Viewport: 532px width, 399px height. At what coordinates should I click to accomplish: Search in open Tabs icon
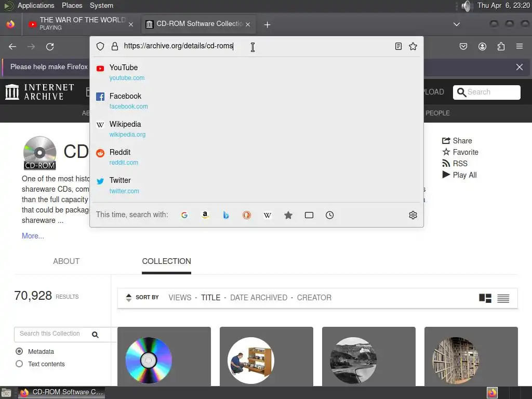click(309, 215)
